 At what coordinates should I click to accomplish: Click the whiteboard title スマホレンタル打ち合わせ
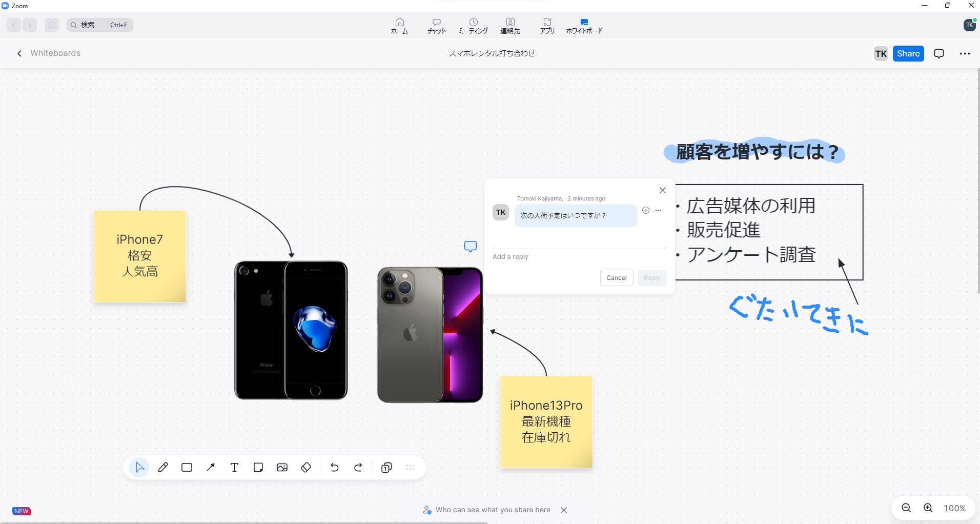(492, 53)
